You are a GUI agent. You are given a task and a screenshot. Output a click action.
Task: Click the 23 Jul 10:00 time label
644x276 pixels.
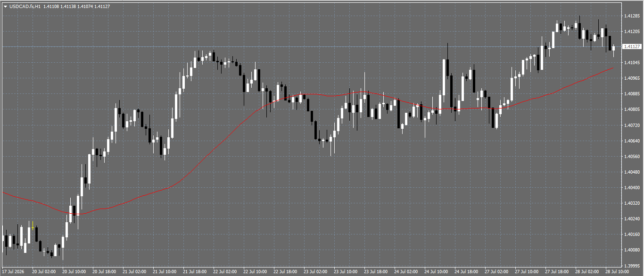coord(346,272)
